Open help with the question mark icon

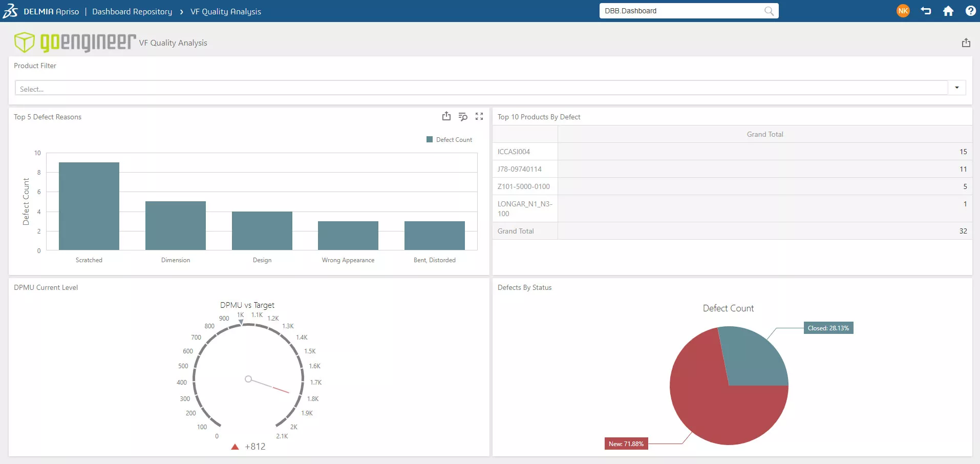click(x=970, y=11)
